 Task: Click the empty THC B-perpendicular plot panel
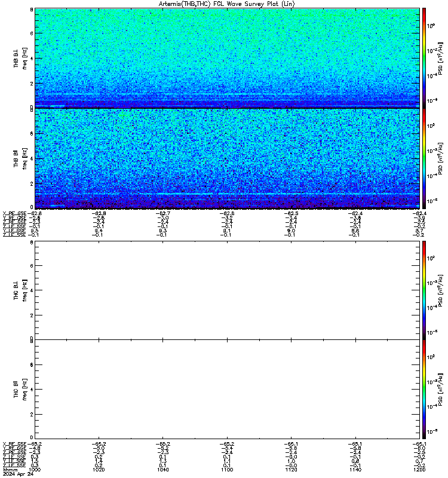coord(227,290)
